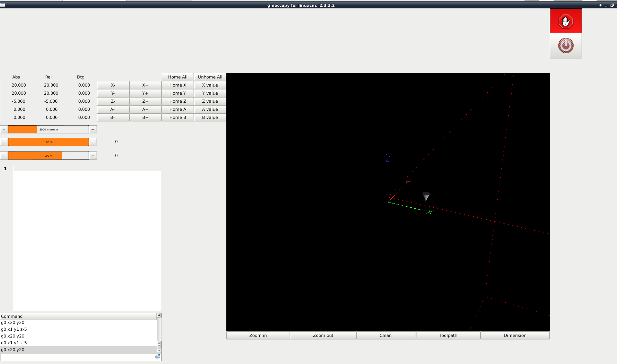
Task: Click Z axis Rel value -5.000
Action: [51, 101]
